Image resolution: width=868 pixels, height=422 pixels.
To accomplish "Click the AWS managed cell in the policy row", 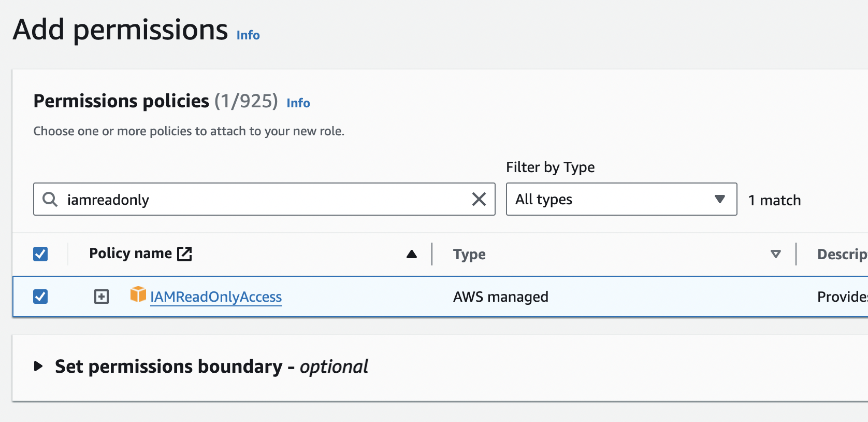I will click(500, 297).
